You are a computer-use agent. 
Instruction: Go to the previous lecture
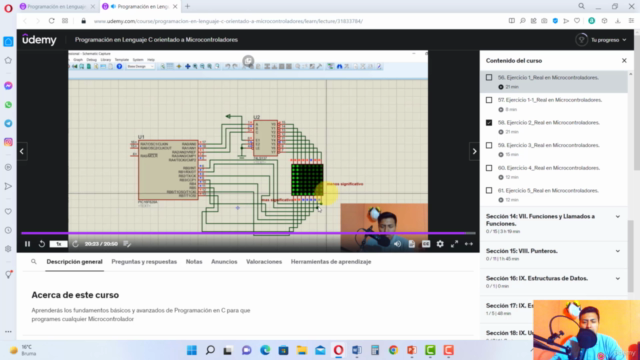[22, 151]
